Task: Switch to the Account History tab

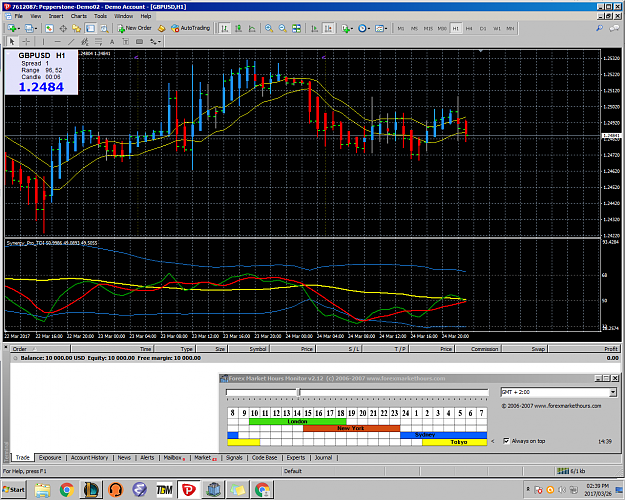Action: click(x=89, y=458)
